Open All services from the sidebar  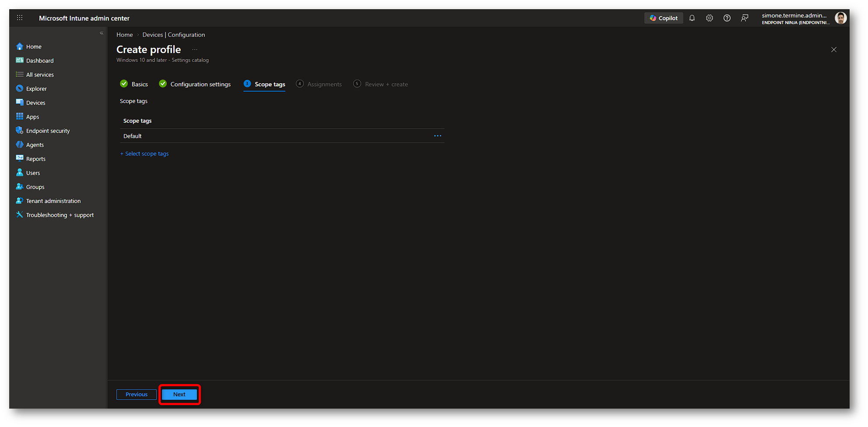coord(40,75)
